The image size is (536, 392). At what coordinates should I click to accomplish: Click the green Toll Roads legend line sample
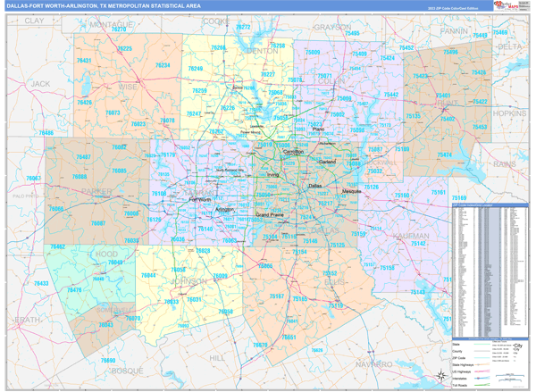[x=482, y=386]
